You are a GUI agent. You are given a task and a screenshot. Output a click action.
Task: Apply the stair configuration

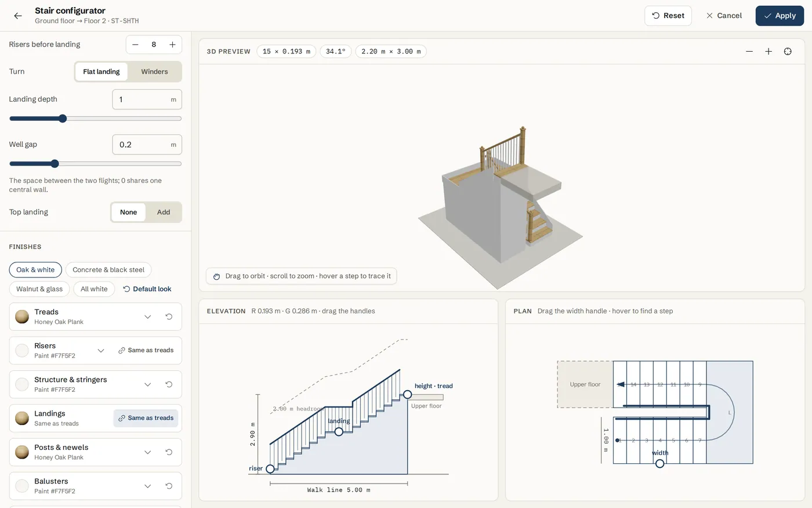tap(780, 16)
